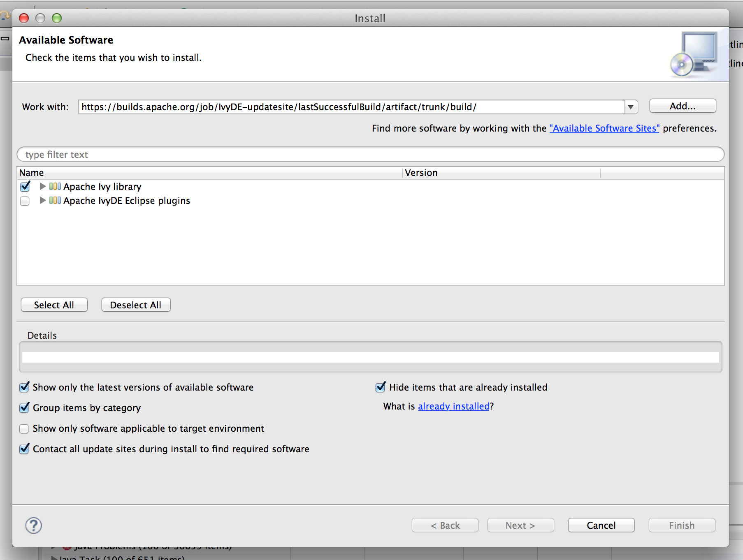The width and height of the screenshot is (743, 560).
Task: Click the green zoom window button
Action: [x=57, y=18]
